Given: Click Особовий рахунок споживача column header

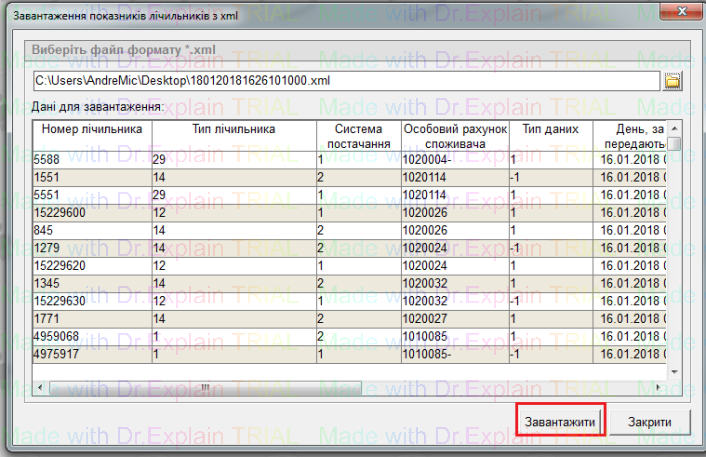Looking at the screenshot, I should pos(455,135).
